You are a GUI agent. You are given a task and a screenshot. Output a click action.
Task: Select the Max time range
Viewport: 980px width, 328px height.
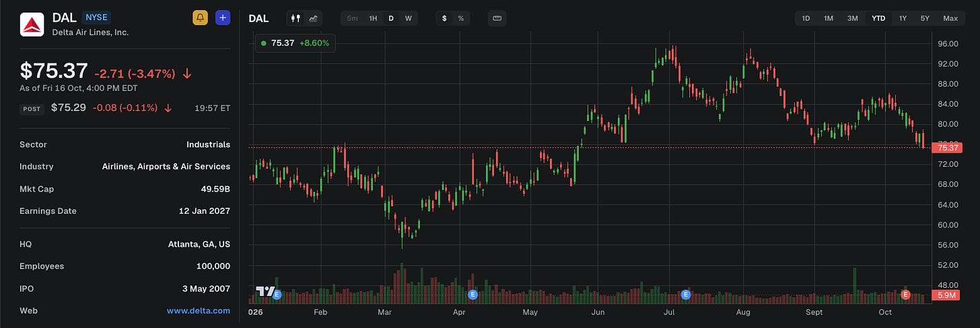950,18
